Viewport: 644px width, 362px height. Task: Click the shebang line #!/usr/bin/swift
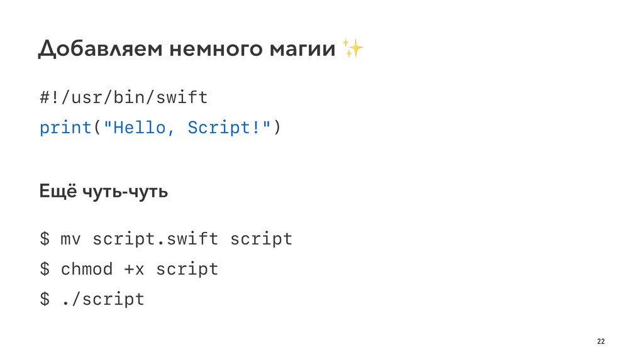pos(124,97)
